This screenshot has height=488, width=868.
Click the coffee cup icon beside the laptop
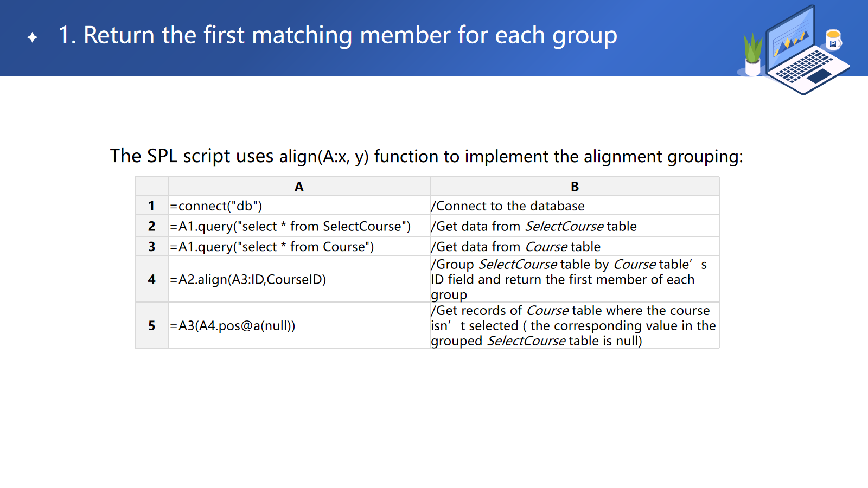(x=833, y=40)
